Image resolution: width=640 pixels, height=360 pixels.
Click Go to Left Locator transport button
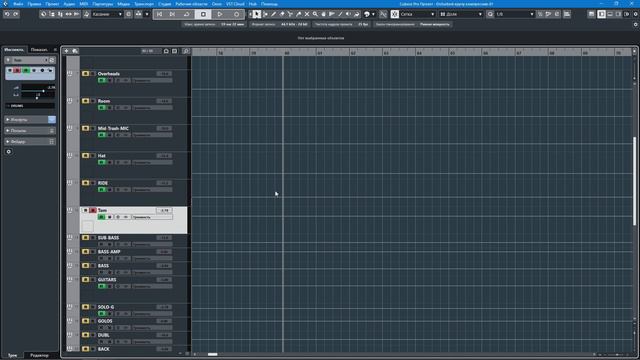pos(159,14)
